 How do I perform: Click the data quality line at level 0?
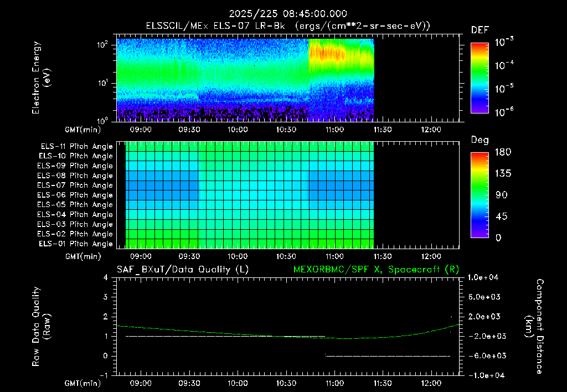coord(388,356)
